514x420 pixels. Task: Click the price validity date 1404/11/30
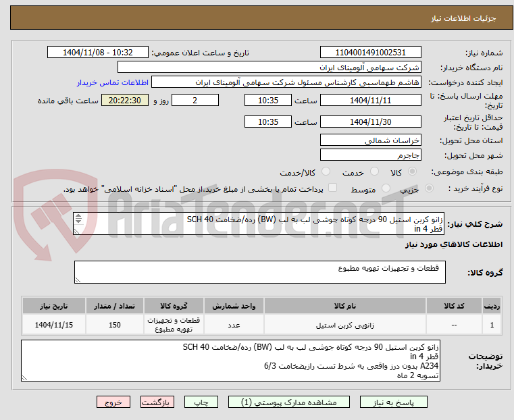[370, 122]
